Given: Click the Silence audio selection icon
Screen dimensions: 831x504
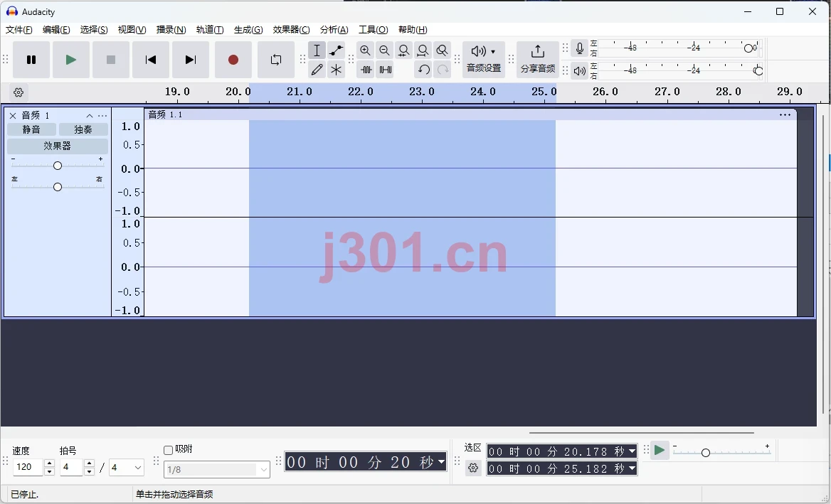Looking at the screenshot, I should pyautogui.click(x=385, y=70).
